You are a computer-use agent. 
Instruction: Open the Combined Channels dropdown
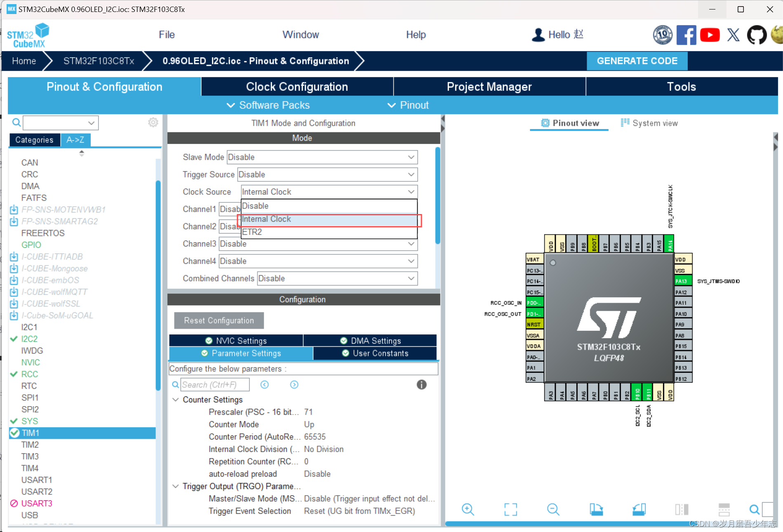pos(337,278)
